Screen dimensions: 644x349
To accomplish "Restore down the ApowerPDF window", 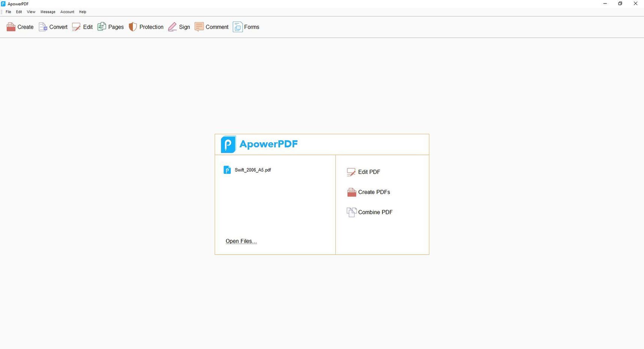I will (620, 4).
